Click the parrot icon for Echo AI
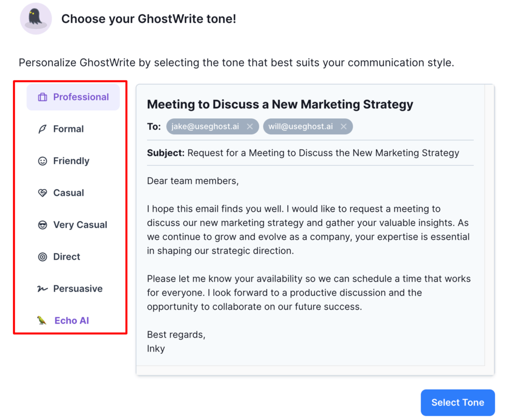The image size is (511, 420). (42, 321)
